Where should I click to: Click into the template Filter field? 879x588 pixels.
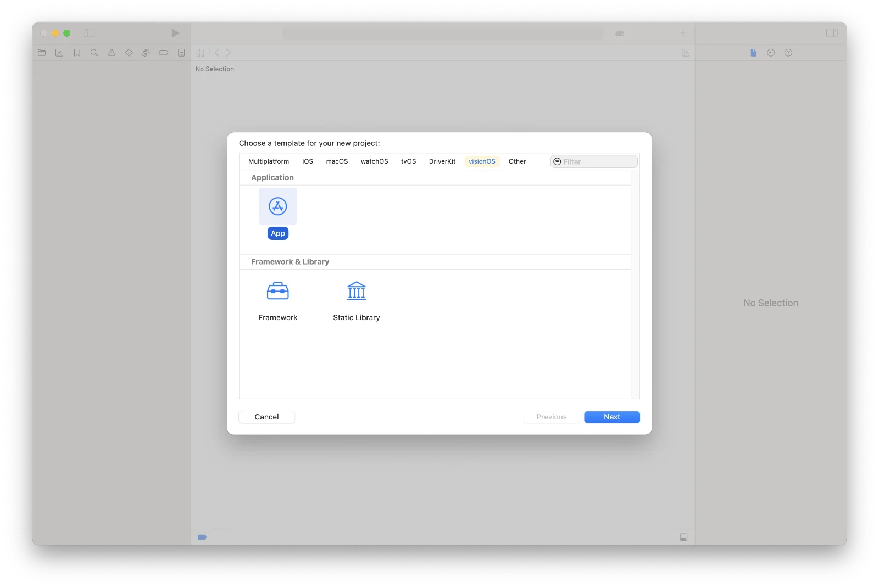(594, 161)
